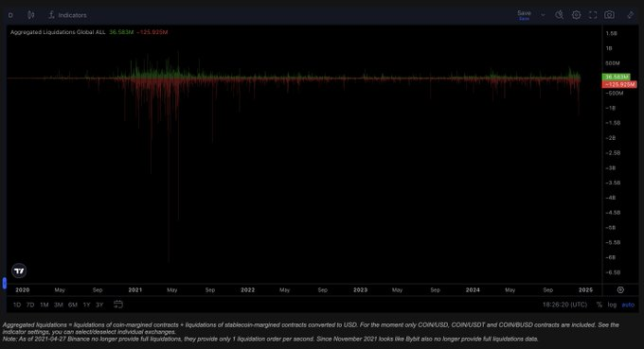This screenshot has width=644, height=349.
Task: Click the 2022 label on the time axis
Action: tap(248, 290)
